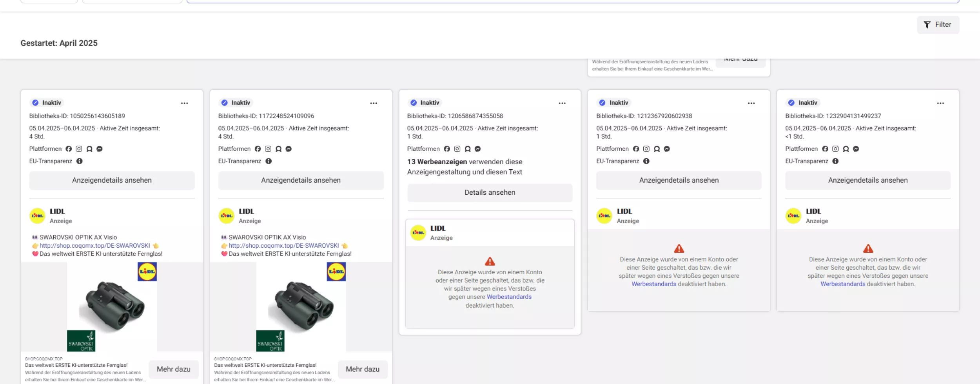Click red warning triangle in third card
The width and height of the screenshot is (980, 384).
(490, 261)
